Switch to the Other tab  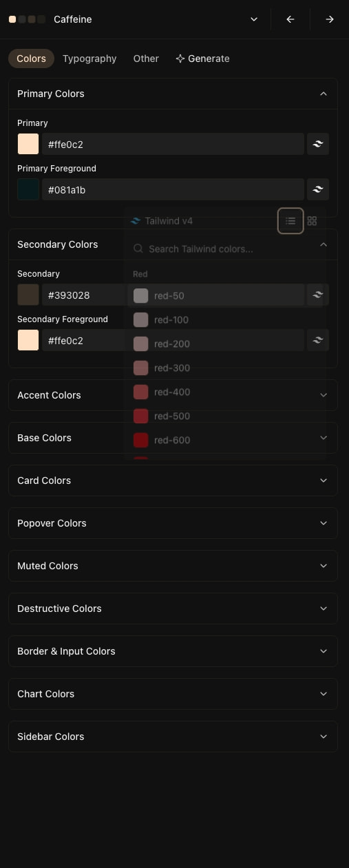[146, 59]
